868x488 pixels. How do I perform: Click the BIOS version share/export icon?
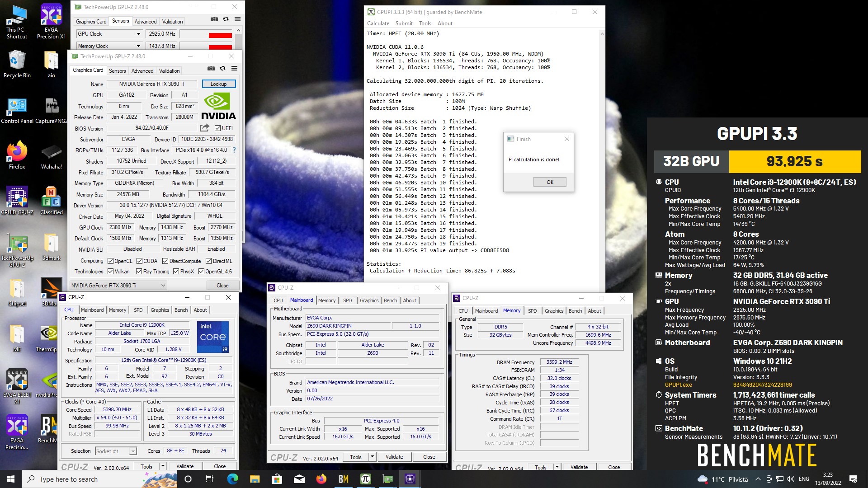pos(205,128)
